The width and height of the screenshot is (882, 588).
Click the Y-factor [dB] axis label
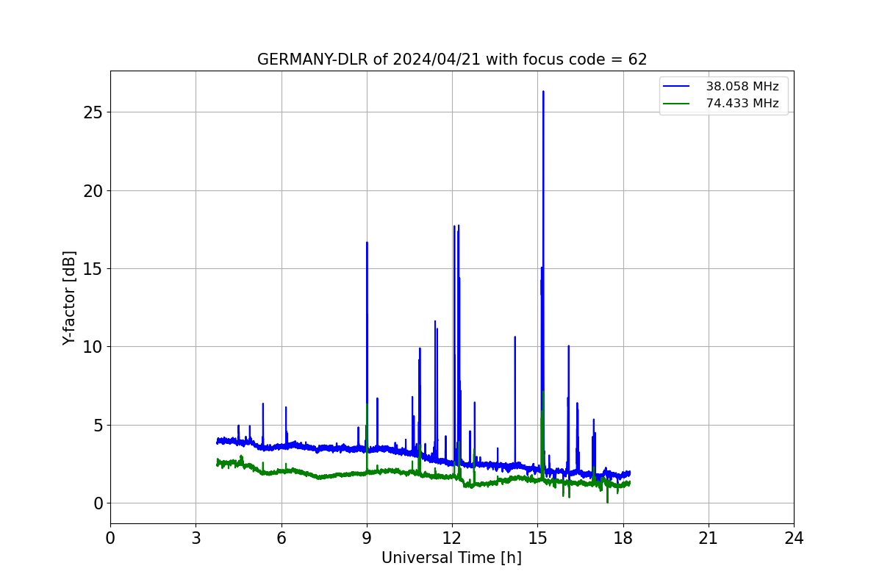coord(69,298)
